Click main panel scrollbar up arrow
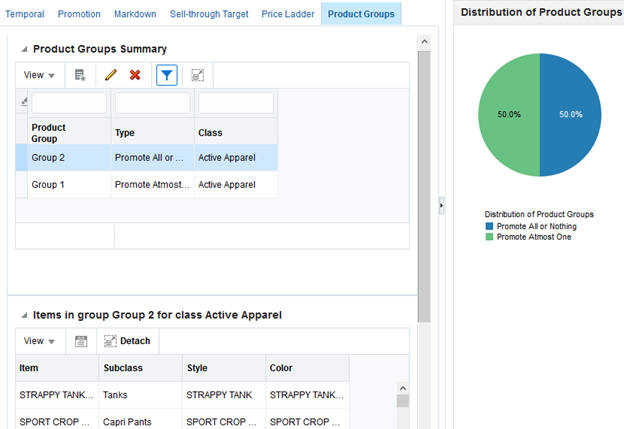Image resolution: width=624 pixels, height=429 pixels. (424, 42)
